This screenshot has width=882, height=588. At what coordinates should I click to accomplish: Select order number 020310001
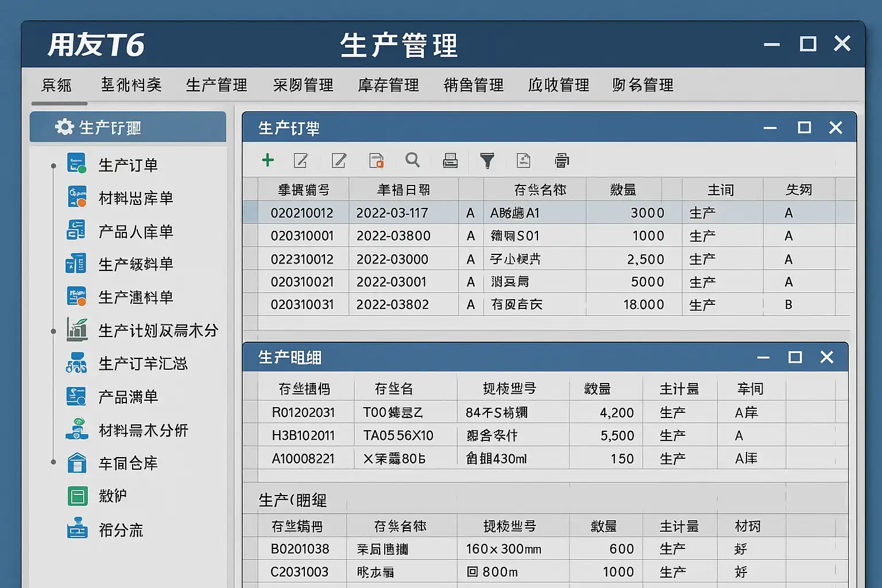pyautogui.click(x=302, y=236)
